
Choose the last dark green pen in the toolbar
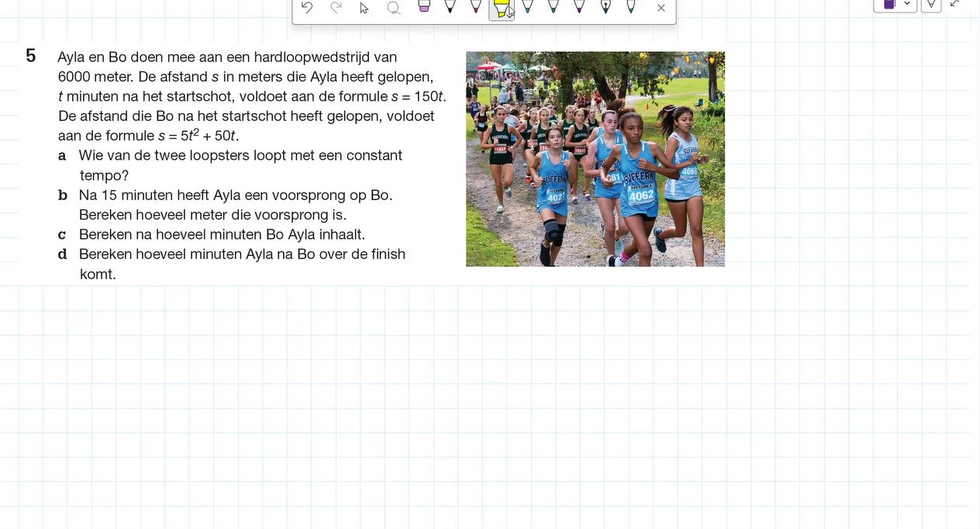[631, 6]
